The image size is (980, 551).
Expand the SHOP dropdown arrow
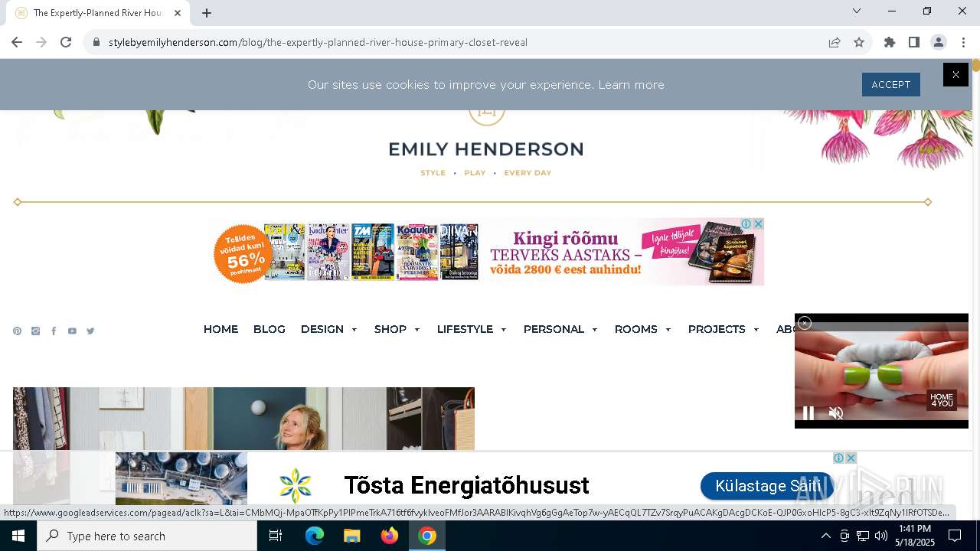click(416, 330)
